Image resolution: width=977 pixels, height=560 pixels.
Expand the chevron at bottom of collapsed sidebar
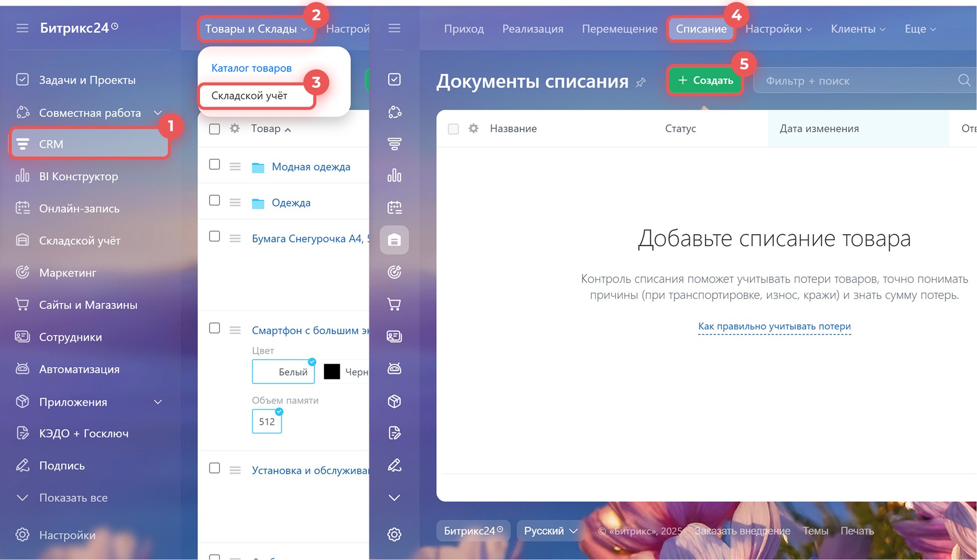coord(394,498)
